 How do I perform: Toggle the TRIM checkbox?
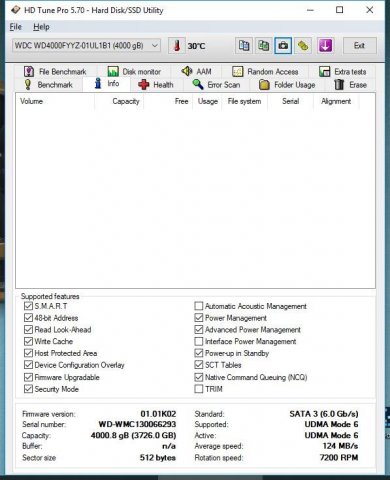(x=199, y=389)
